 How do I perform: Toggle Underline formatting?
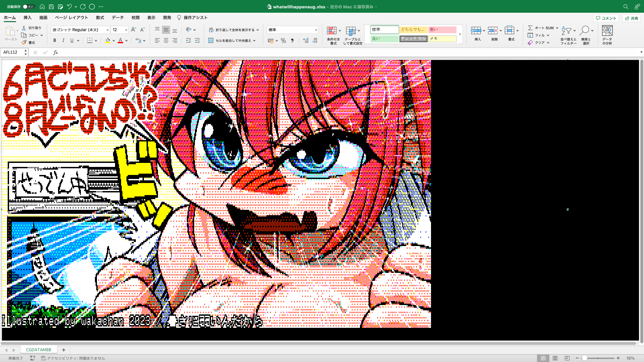point(72,41)
